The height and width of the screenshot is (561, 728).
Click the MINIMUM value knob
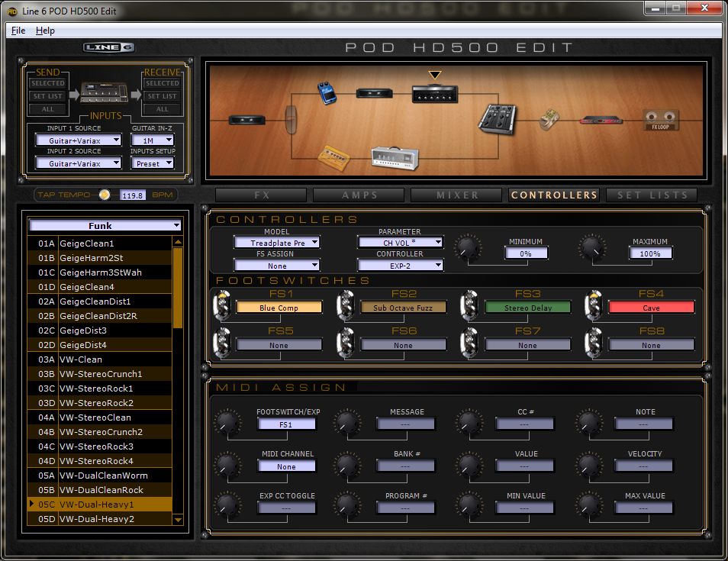tap(468, 247)
